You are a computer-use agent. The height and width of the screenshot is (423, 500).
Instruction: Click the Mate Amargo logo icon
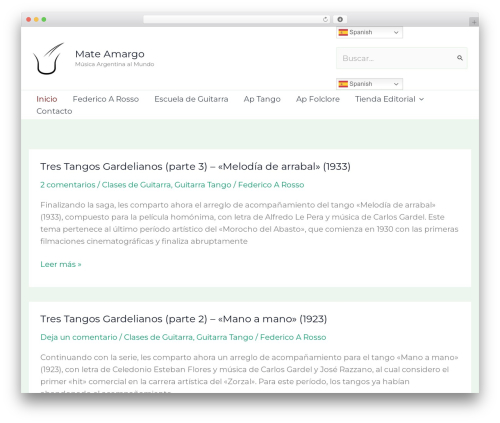point(48,59)
